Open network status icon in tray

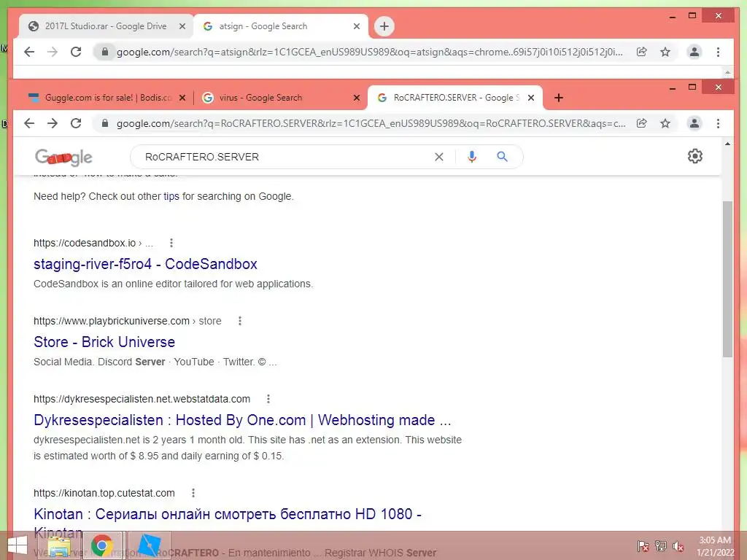(x=660, y=546)
